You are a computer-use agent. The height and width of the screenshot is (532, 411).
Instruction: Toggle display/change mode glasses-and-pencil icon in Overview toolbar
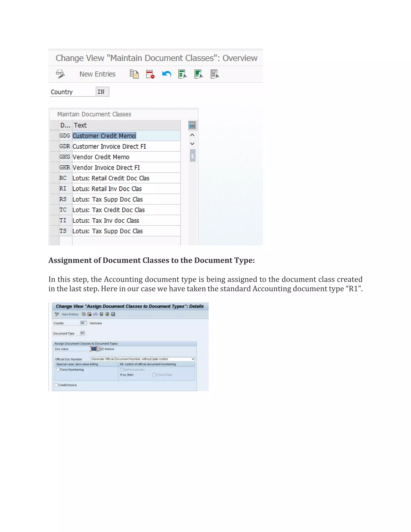(60, 74)
